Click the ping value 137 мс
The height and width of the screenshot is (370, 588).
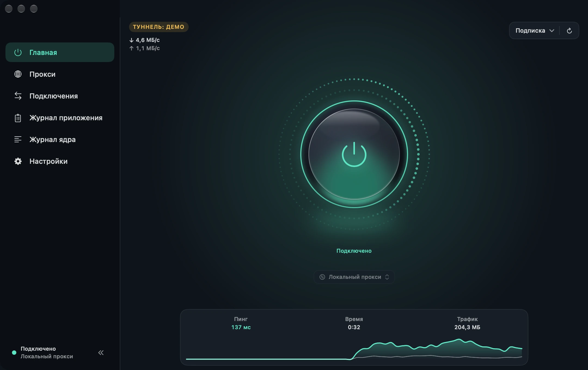click(241, 327)
